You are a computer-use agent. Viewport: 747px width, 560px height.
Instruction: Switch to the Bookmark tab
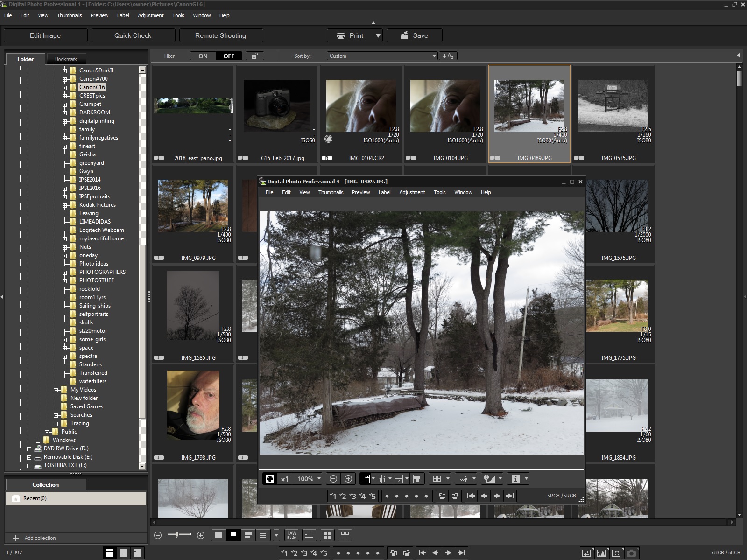pos(66,59)
